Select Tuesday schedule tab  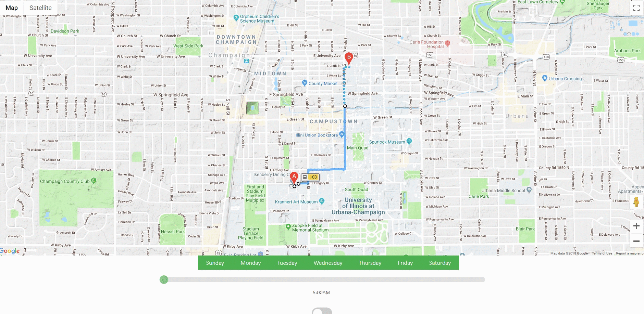[287, 263]
